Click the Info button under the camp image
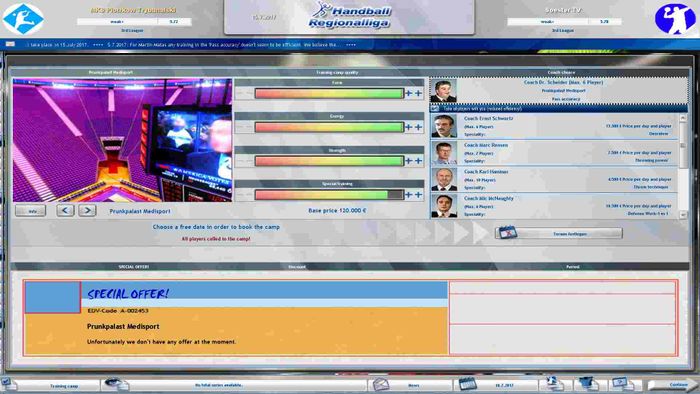This screenshot has width=700, height=394. [31, 211]
